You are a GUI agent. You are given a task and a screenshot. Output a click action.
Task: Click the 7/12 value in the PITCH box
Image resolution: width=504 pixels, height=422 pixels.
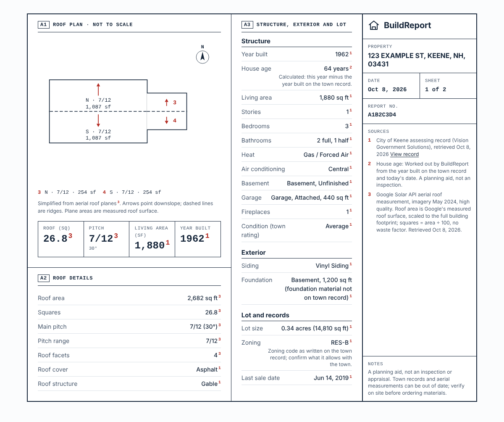(x=101, y=239)
